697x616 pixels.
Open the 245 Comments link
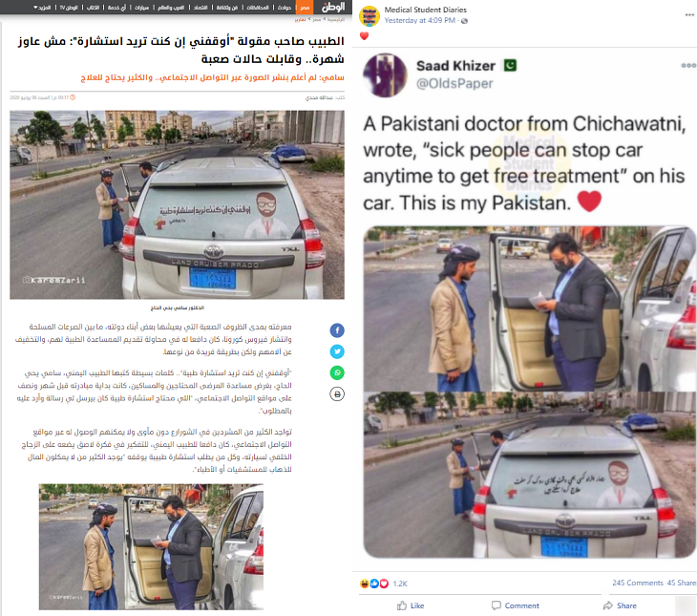(638, 583)
